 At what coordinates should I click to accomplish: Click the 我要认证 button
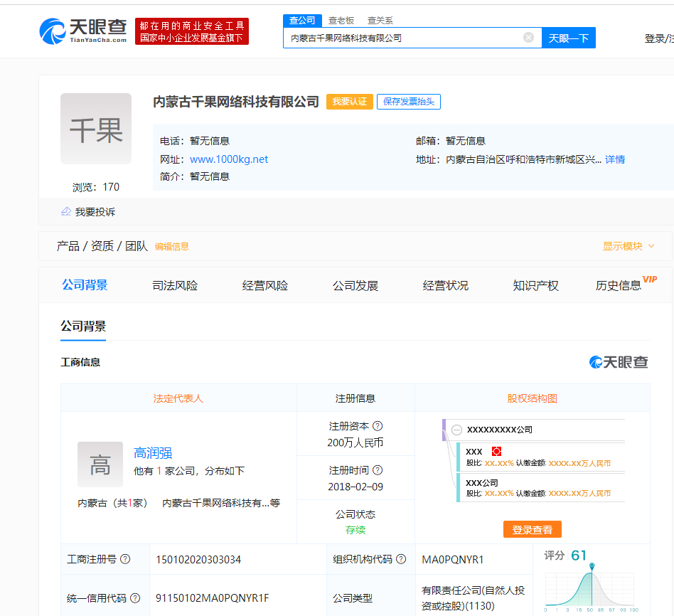click(350, 102)
